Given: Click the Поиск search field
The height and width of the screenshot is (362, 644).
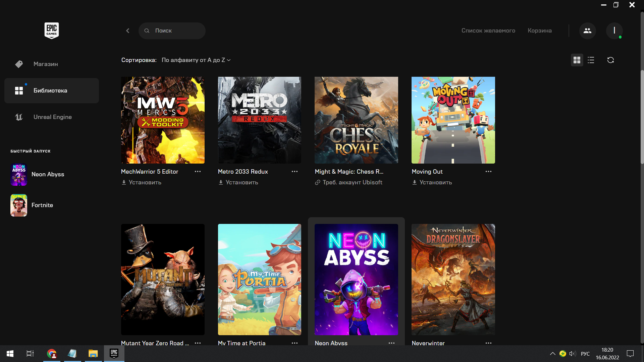Looking at the screenshot, I should tap(172, 31).
